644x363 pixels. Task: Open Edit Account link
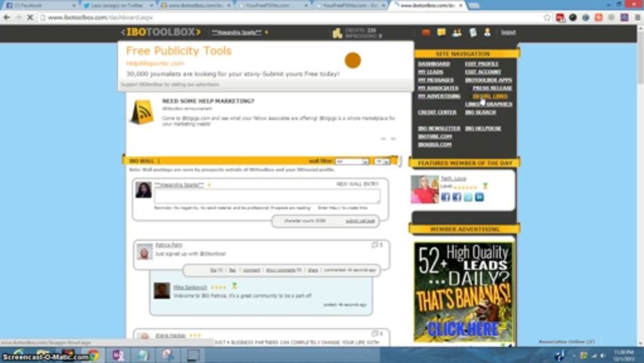(483, 72)
